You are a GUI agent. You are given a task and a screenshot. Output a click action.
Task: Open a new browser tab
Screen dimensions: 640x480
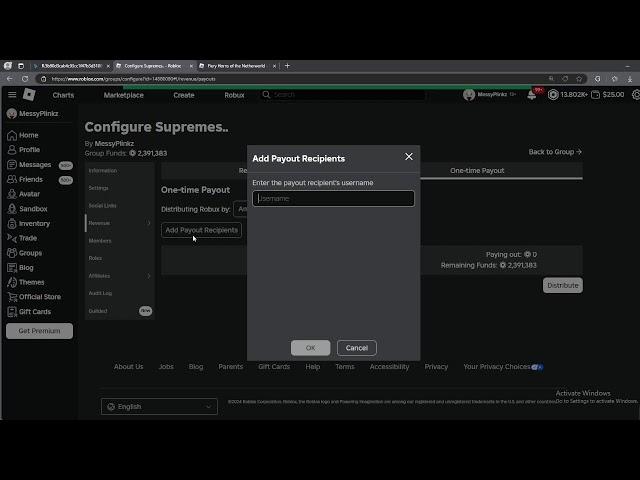(x=287, y=65)
